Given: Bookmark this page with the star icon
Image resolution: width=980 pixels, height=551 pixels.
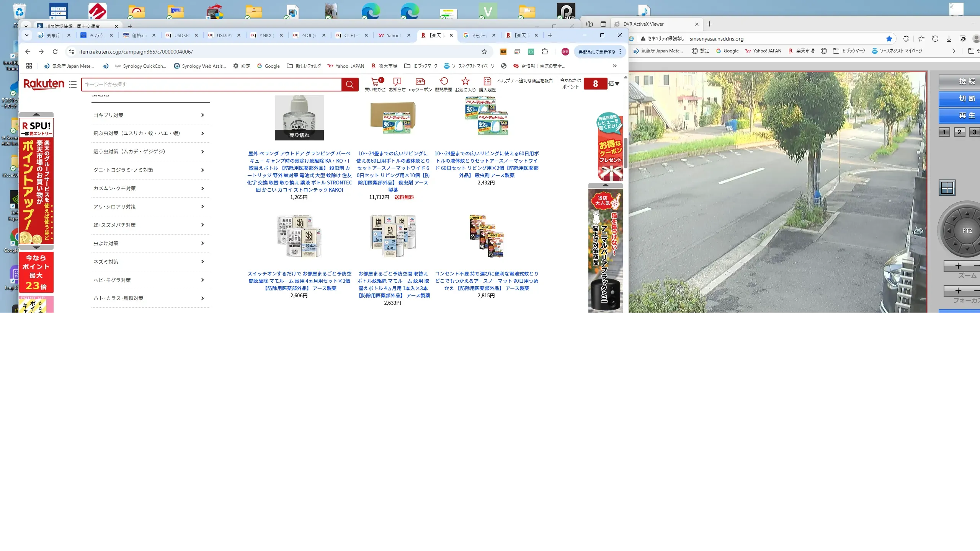Looking at the screenshot, I should pyautogui.click(x=484, y=52).
